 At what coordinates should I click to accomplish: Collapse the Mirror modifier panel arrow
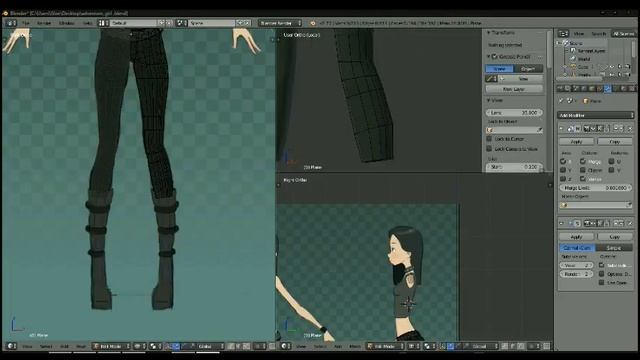coord(562,129)
